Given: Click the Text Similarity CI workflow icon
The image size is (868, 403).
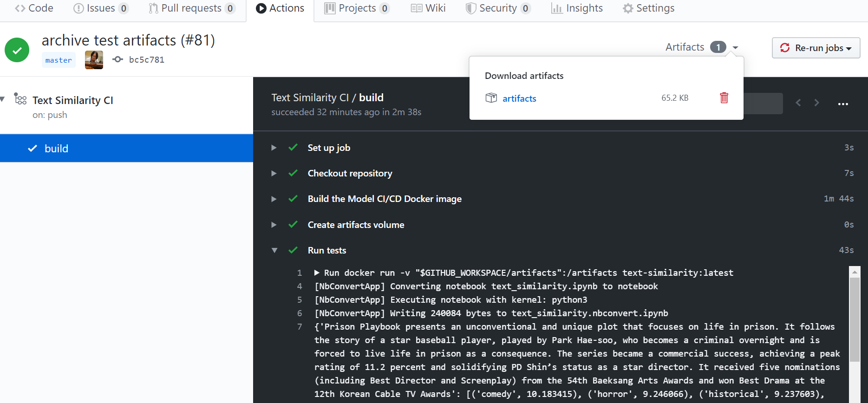Looking at the screenshot, I should (20, 99).
